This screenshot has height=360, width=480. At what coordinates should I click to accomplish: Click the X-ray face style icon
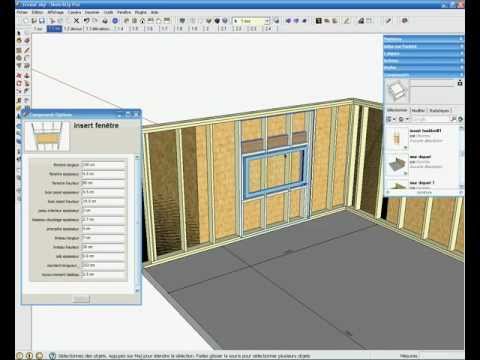coord(183,21)
